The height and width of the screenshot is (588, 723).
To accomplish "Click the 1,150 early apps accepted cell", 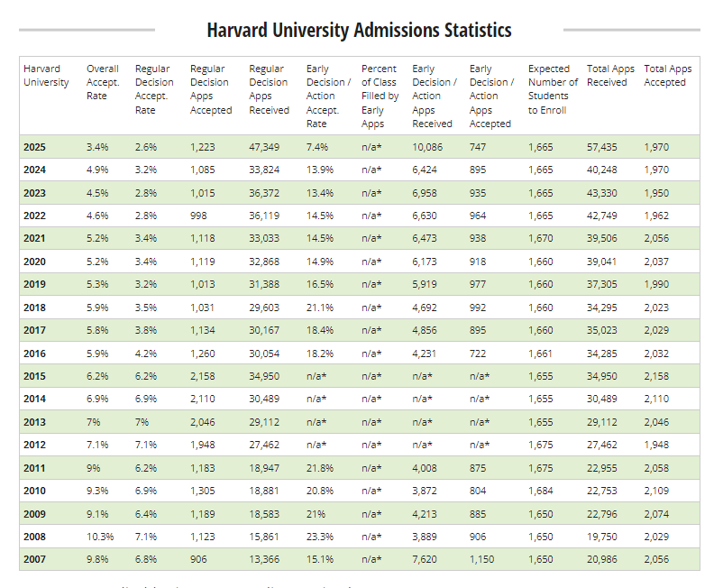I will click(x=483, y=559).
